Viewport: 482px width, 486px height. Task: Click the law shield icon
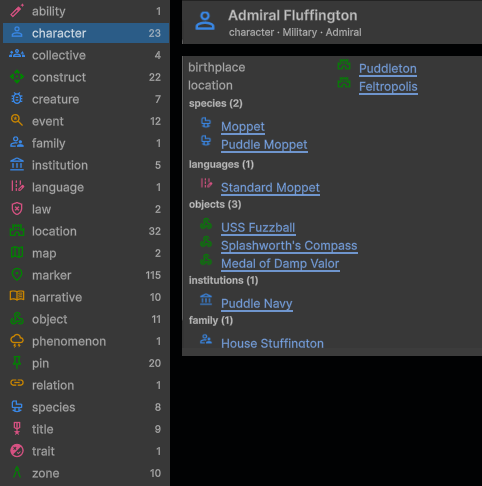17,209
